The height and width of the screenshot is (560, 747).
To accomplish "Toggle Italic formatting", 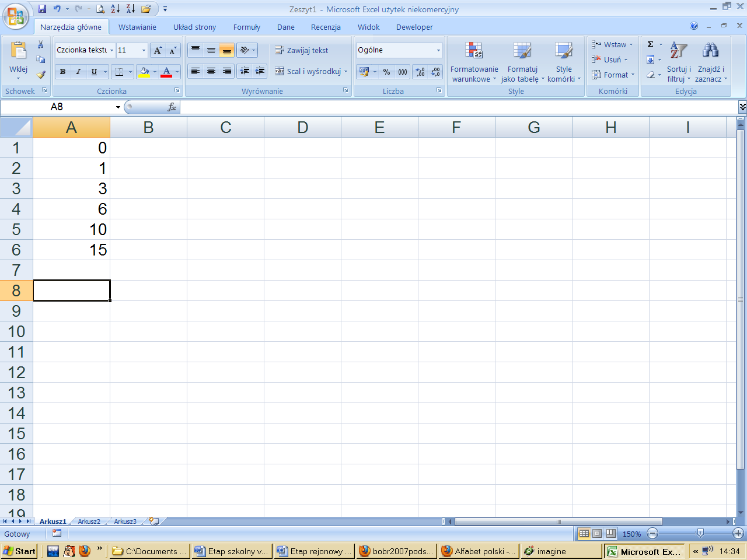I will tap(78, 72).
